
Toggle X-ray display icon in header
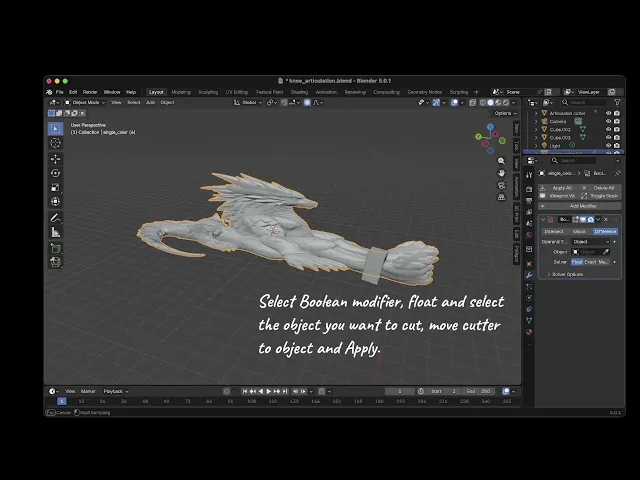click(473, 102)
